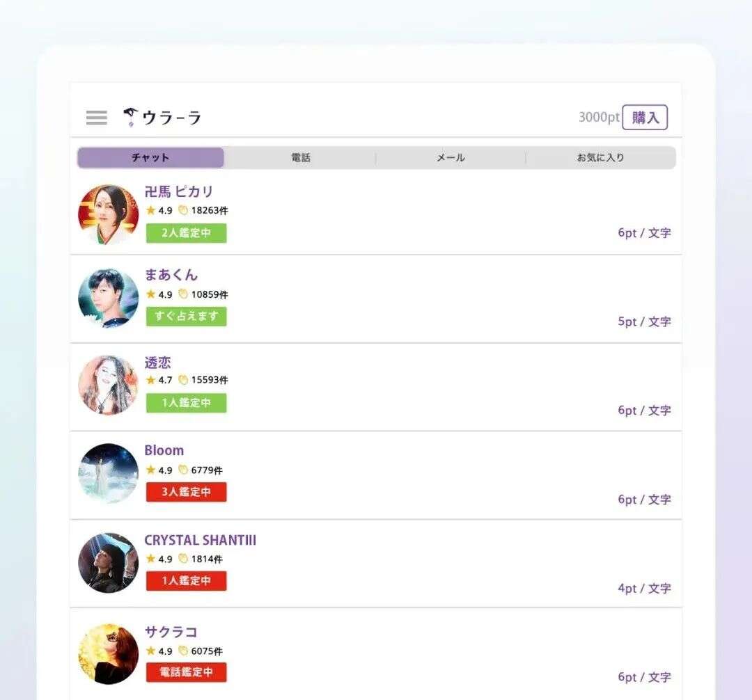This screenshot has height=700, width=752.
Task: Click the star icon in Bloom's 4.9 rating
Action: tap(149, 470)
